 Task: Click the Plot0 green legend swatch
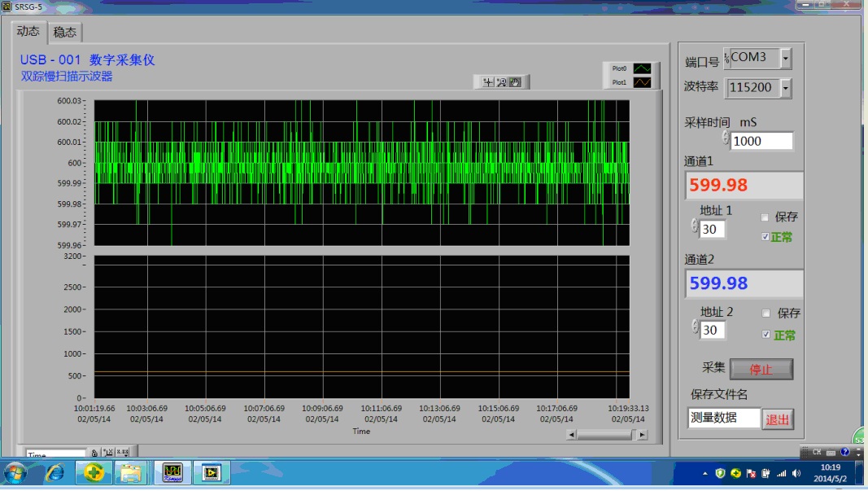642,68
